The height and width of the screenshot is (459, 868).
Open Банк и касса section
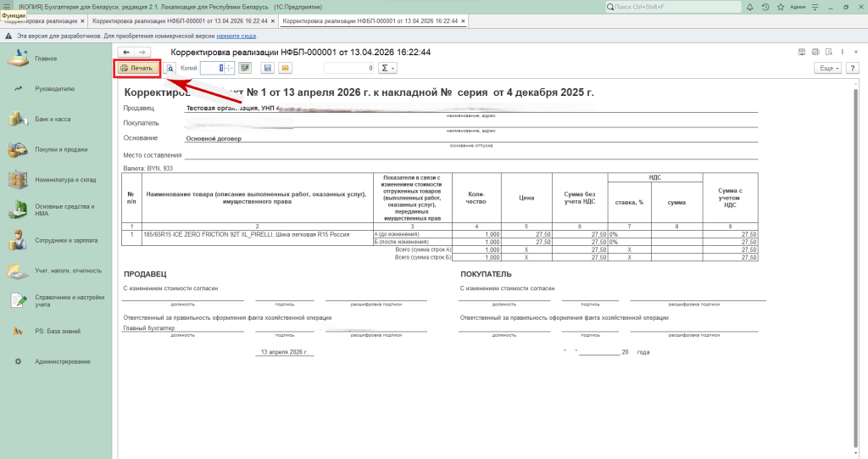click(x=53, y=119)
